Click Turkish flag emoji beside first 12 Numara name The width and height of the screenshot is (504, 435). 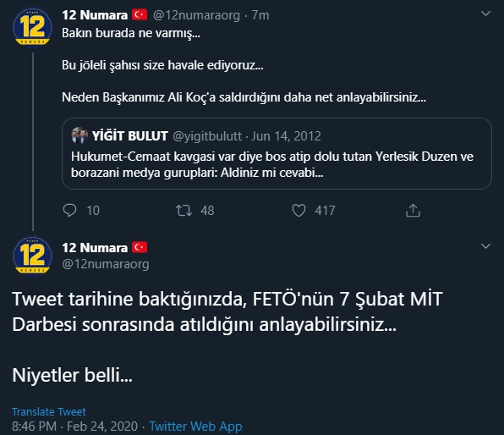pos(140,14)
